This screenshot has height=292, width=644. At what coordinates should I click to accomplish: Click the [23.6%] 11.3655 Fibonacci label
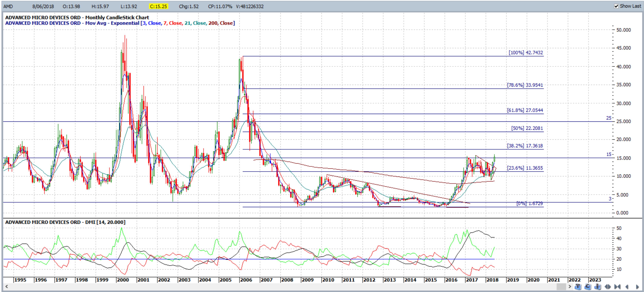pos(525,168)
